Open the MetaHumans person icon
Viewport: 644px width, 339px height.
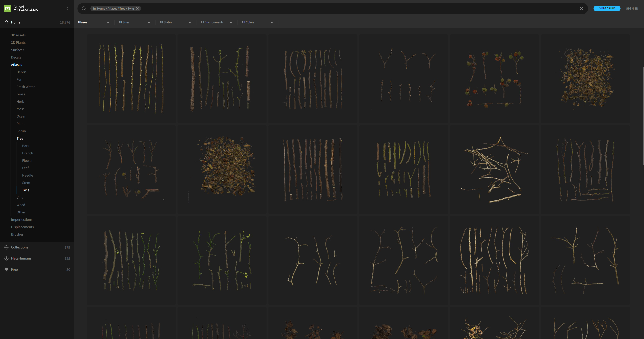tap(7, 258)
